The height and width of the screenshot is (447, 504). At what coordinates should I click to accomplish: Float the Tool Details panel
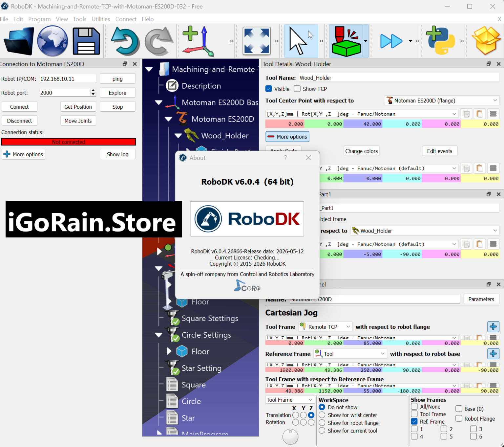click(x=489, y=64)
